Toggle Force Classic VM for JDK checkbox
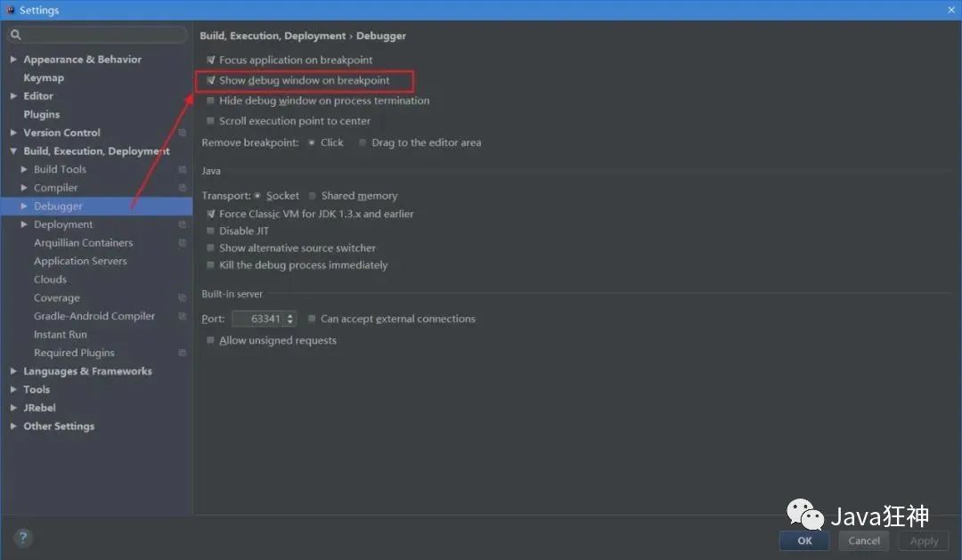The width and height of the screenshot is (962, 560). click(210, 214)
